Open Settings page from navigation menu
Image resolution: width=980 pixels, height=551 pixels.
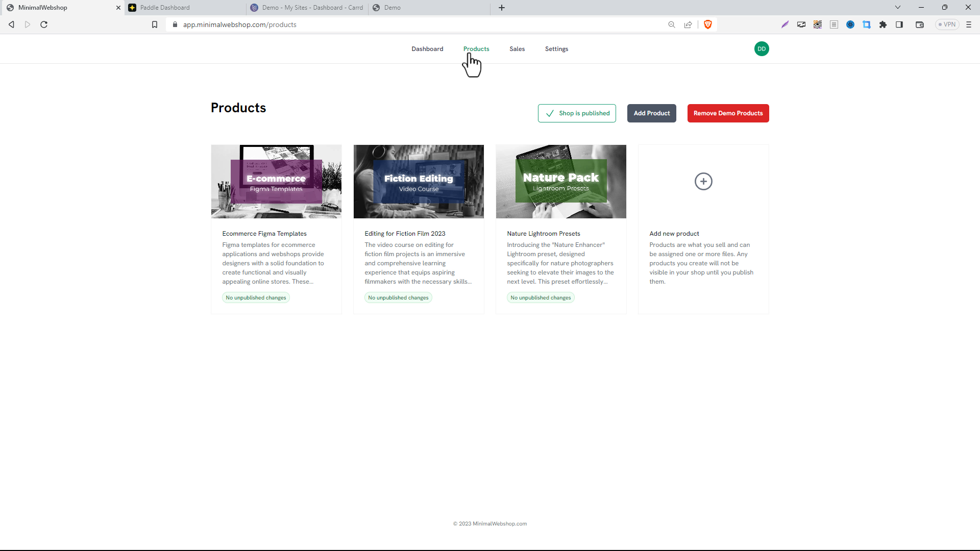[x=557, y=48]
